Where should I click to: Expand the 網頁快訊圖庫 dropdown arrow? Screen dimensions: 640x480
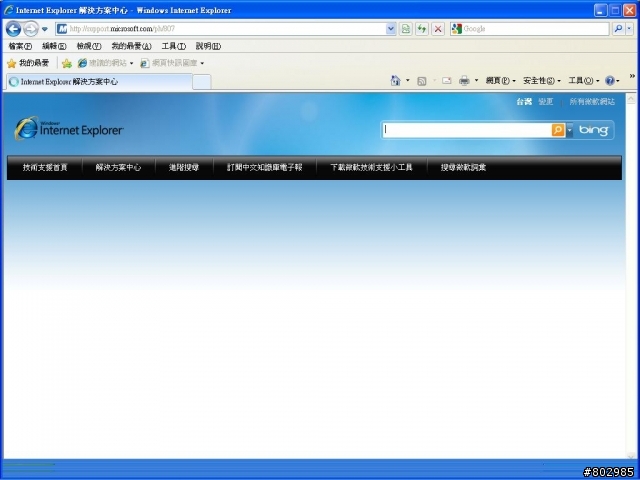[x=202, y=63]
